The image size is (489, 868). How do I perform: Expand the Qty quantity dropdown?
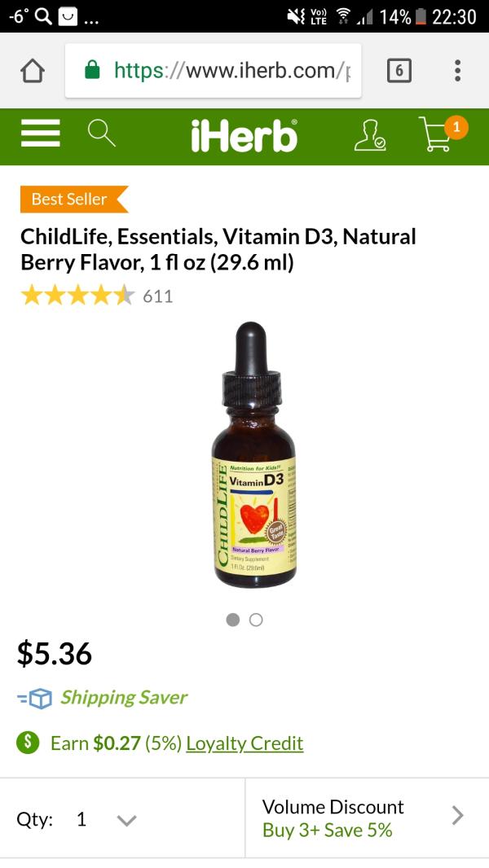126,820
